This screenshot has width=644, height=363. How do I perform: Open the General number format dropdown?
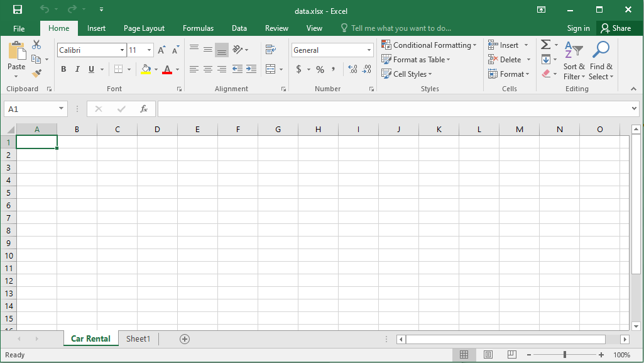(x=369, y=50)
